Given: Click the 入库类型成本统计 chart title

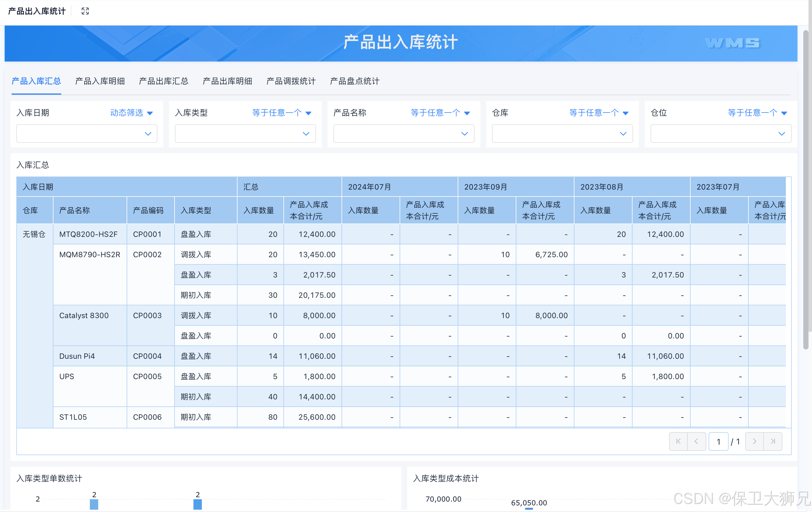Looking at the screenshot, I should 446,479.
